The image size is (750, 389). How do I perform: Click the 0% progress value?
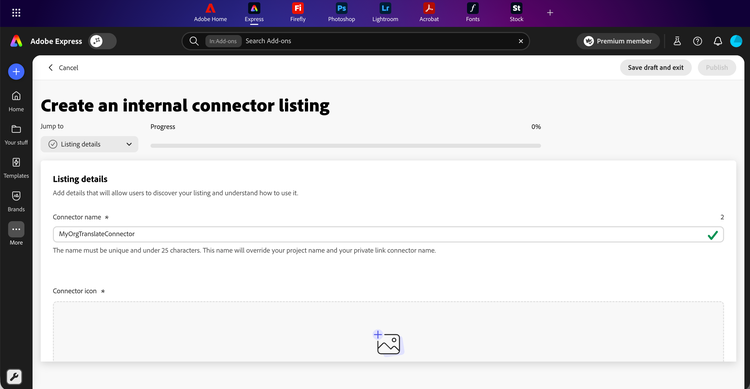tap(536, 127)
